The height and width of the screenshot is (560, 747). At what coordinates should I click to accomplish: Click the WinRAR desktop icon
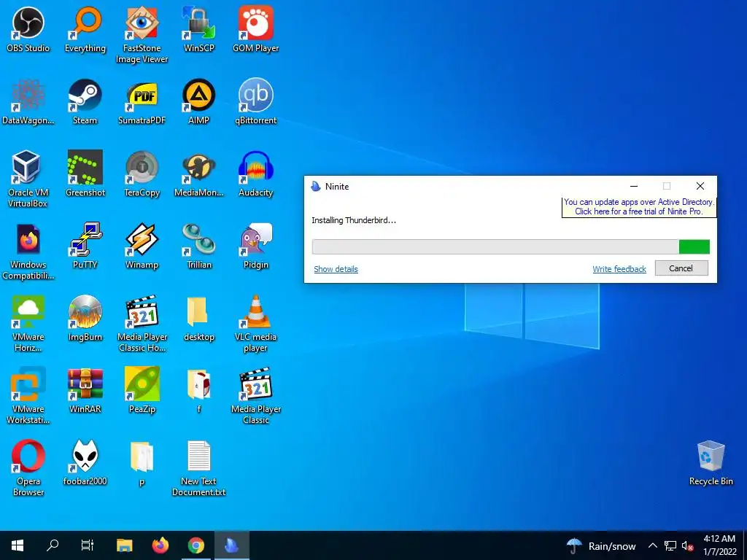[85, 391]
